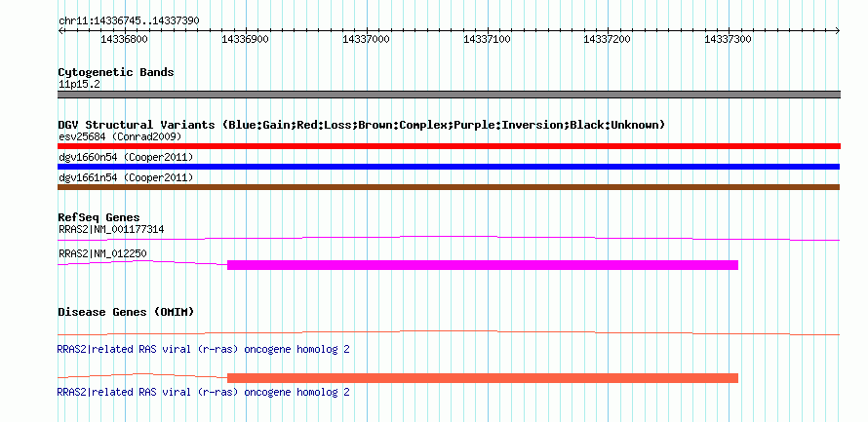Click the 14337100 ruler coordinate

tap(487, 40)
